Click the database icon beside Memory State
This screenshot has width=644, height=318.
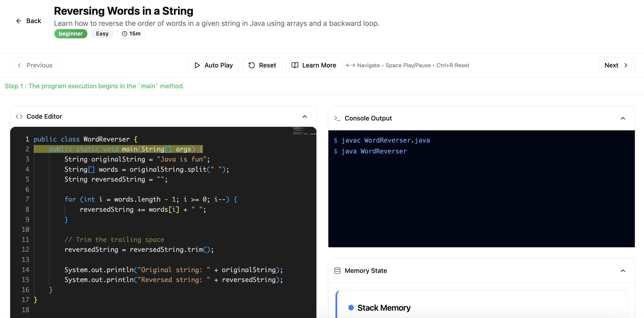click(x=337, y=271)
